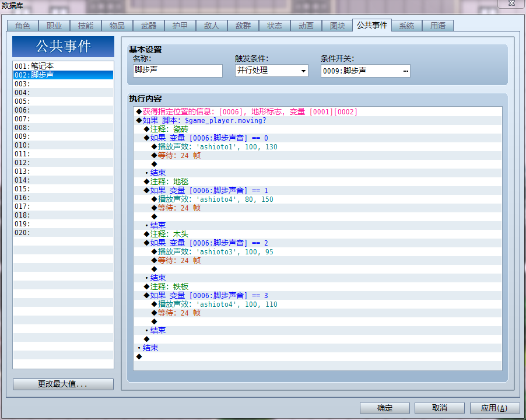Select the 注释: 铁板 comment line
Screen dimensions: 526x420
[x=318, y=286]
